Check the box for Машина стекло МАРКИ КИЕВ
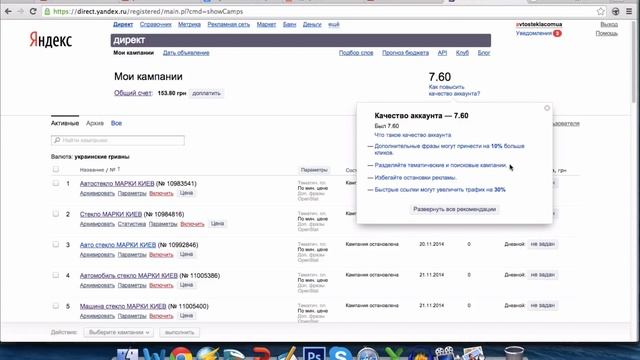Viewport: 640px width, 360px height. (x=56, y=306)
